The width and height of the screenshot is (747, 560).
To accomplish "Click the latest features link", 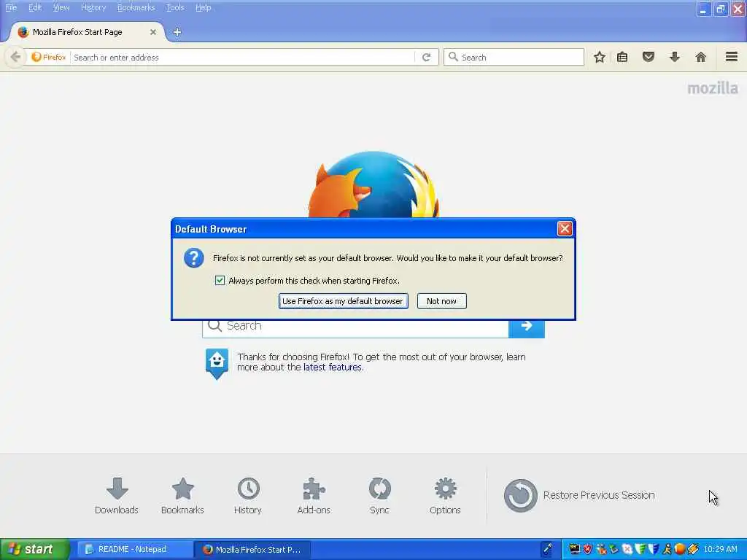I will [x=333, y=367].
